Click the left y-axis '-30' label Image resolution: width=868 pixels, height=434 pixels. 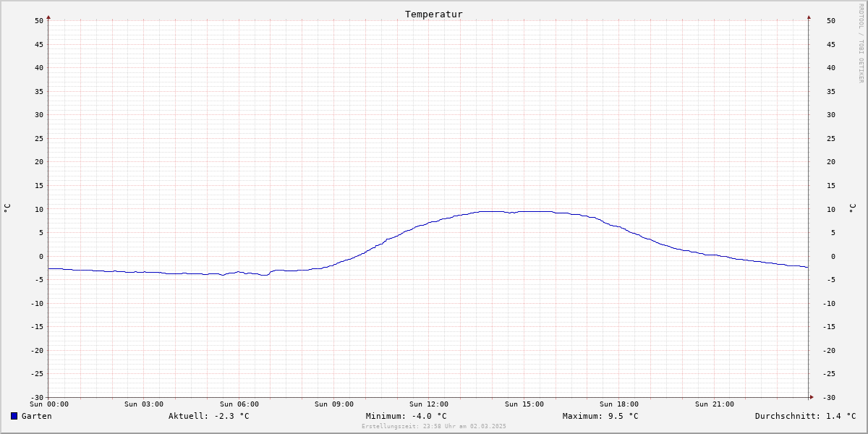point(37,397)
